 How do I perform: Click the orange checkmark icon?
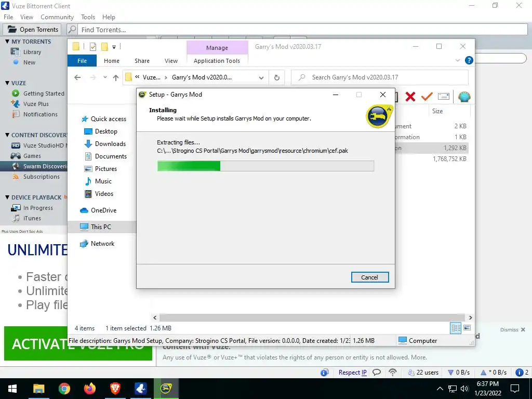pos(427,97)
